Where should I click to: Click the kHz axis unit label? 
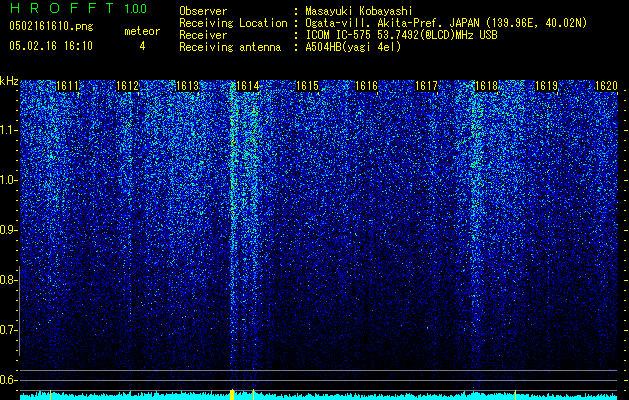coord(9,81)
